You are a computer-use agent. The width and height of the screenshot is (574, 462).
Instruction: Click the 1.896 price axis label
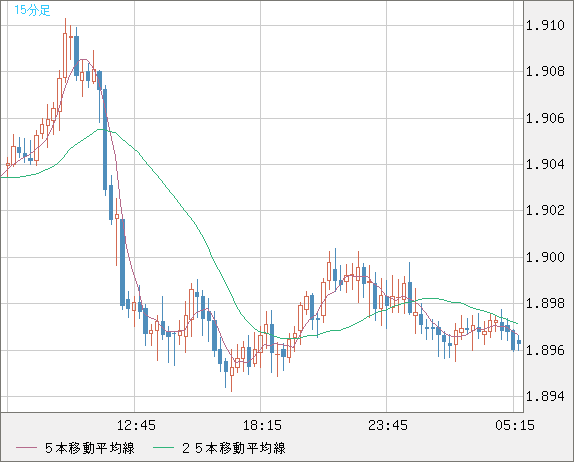tap(545, 350)
